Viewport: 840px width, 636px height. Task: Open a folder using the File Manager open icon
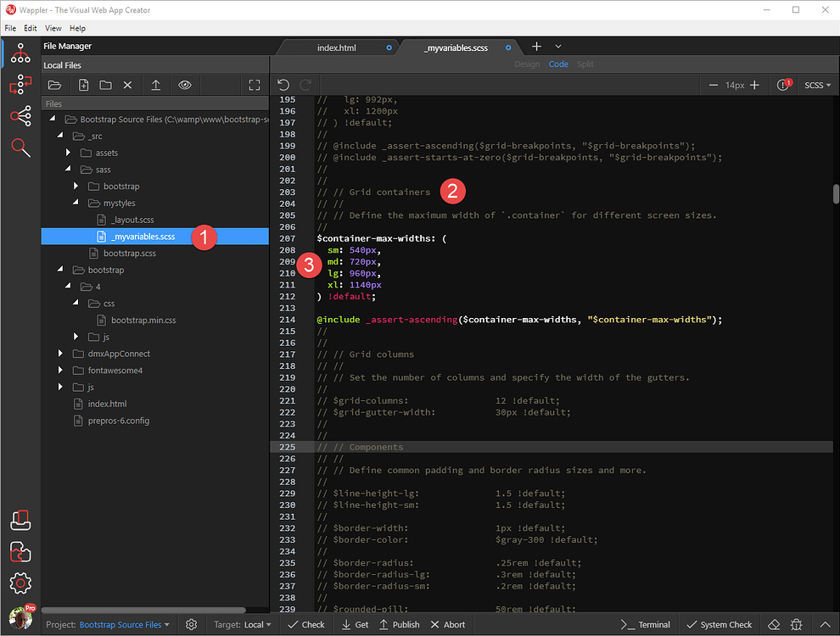(54, 85)
